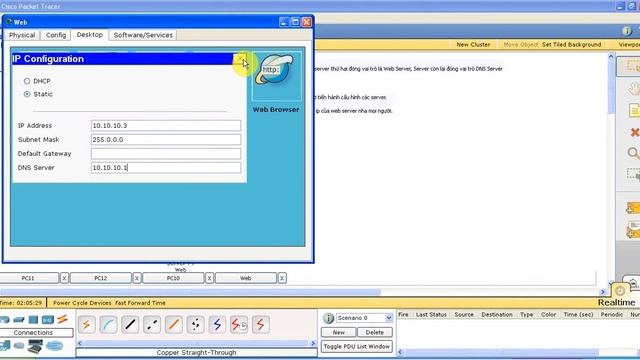
Task: Close the PC10 window tab
Action: click(209, 278)
